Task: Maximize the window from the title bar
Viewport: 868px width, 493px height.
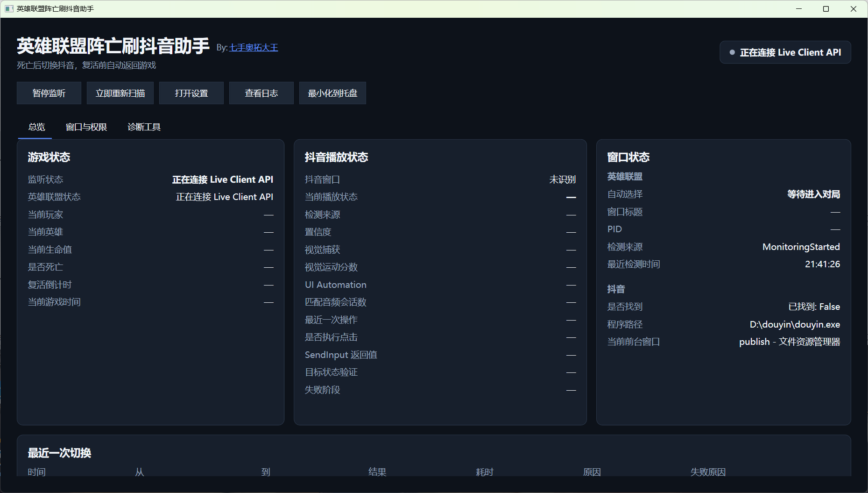Action: coord(826,9)
